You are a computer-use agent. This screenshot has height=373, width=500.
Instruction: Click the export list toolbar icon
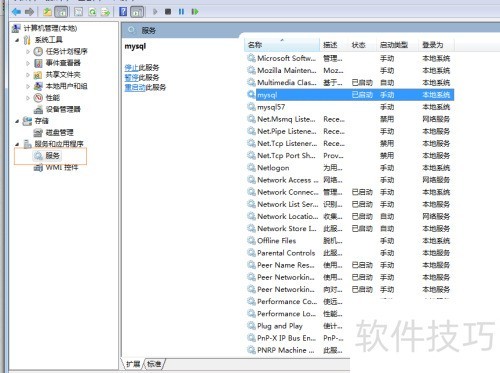coord(106,12)
